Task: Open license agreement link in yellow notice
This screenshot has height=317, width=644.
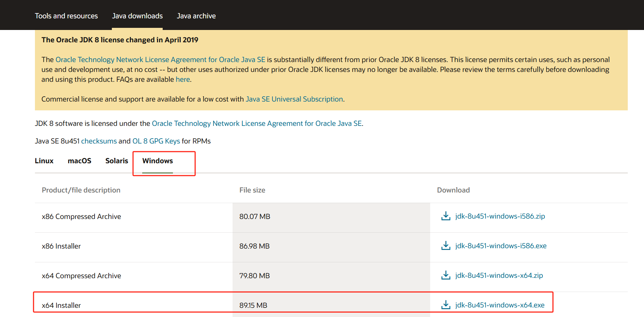Action: tap(160, 60)
